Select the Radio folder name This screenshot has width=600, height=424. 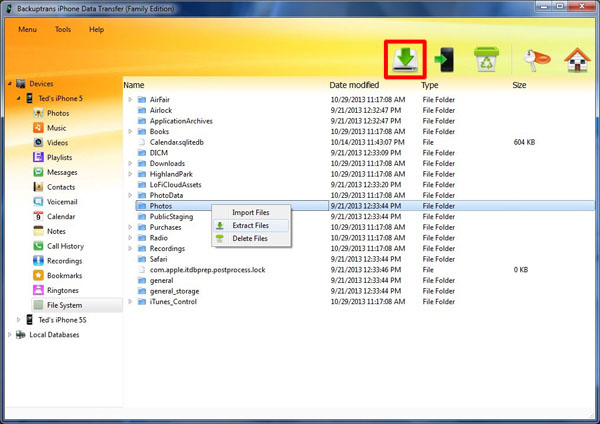click(158, 238)
